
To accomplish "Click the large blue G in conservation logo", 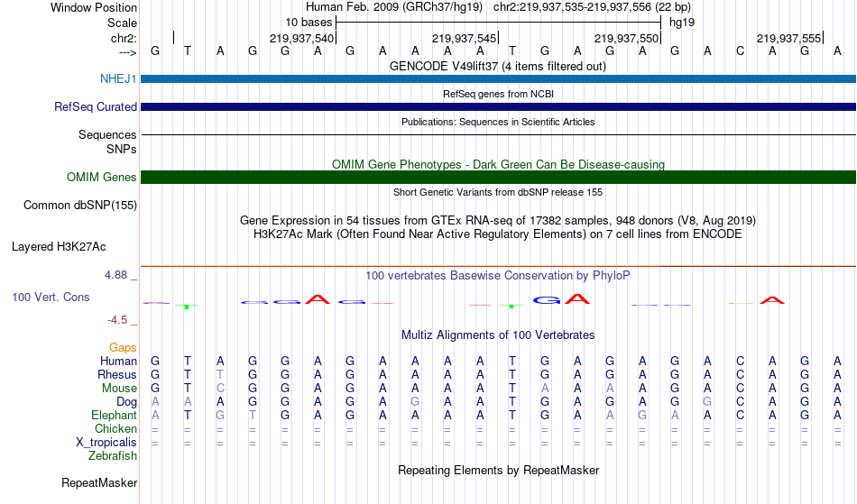I will (548, 300).
